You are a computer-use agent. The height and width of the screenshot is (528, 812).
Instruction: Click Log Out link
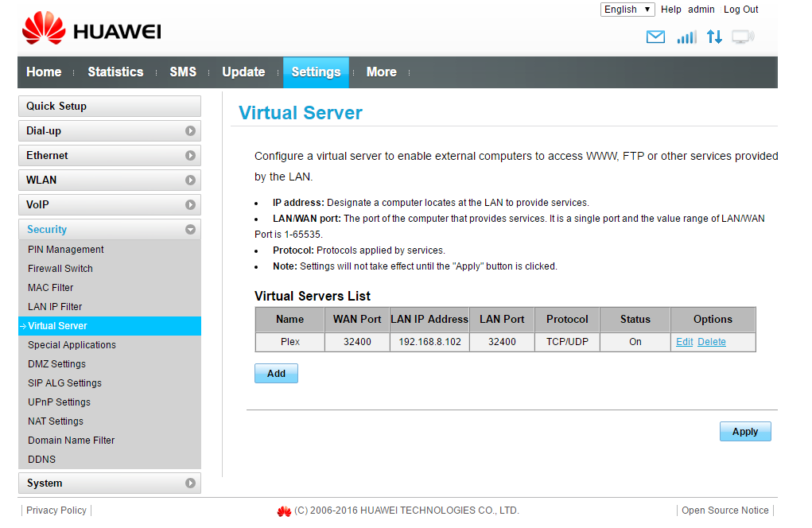[740, 10]
